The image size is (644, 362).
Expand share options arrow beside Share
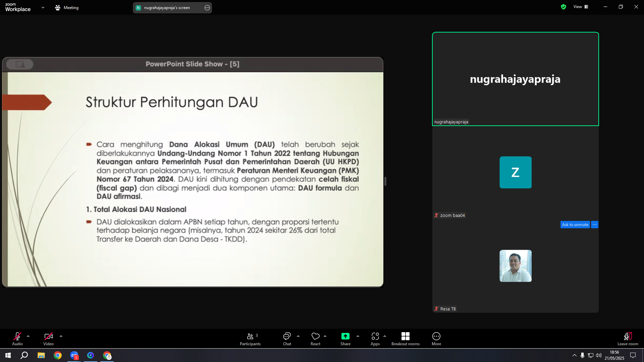358,336
